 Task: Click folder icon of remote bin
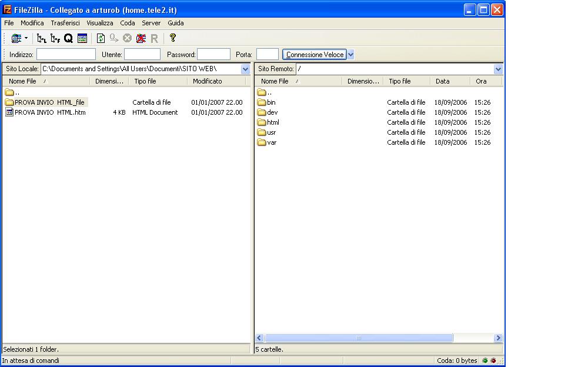(x=262, y=102)
